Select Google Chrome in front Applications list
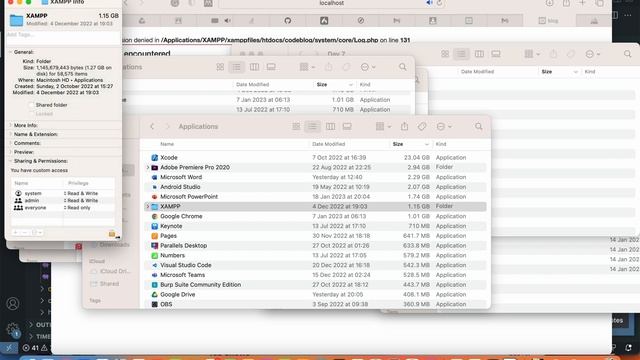This screenshot has height=360, width=640. (x=316, y=216)
